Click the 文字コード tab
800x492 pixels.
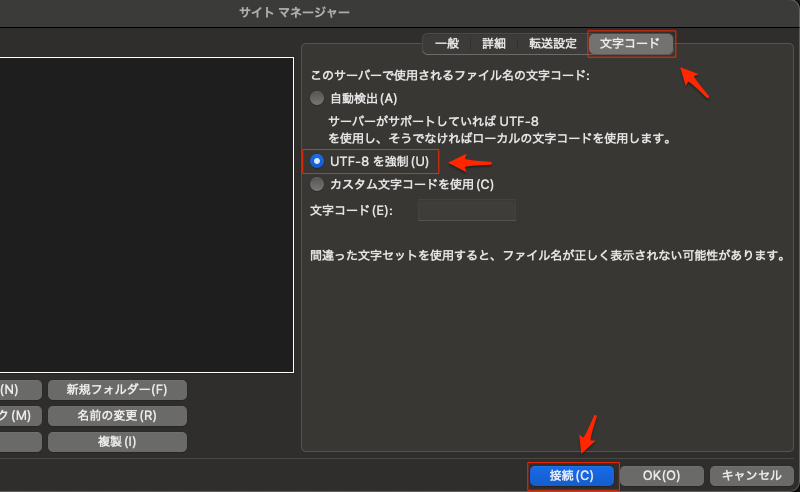click(630, 44)
